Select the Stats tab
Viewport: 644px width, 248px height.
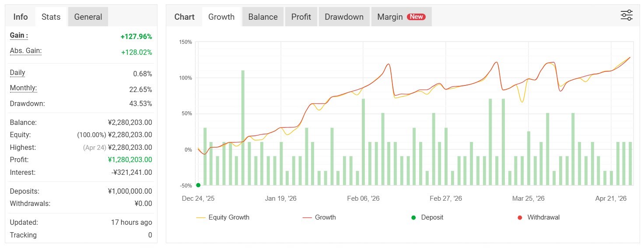pyautogui.click(x=51, y=17)
